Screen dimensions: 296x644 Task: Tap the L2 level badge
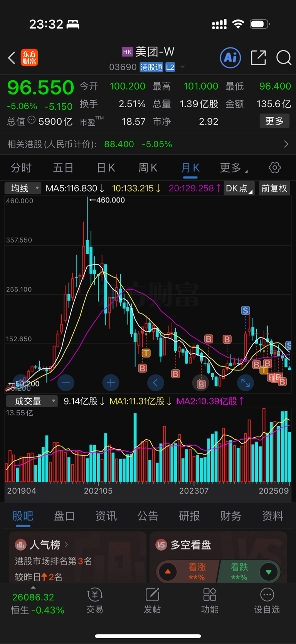[170, 67]
